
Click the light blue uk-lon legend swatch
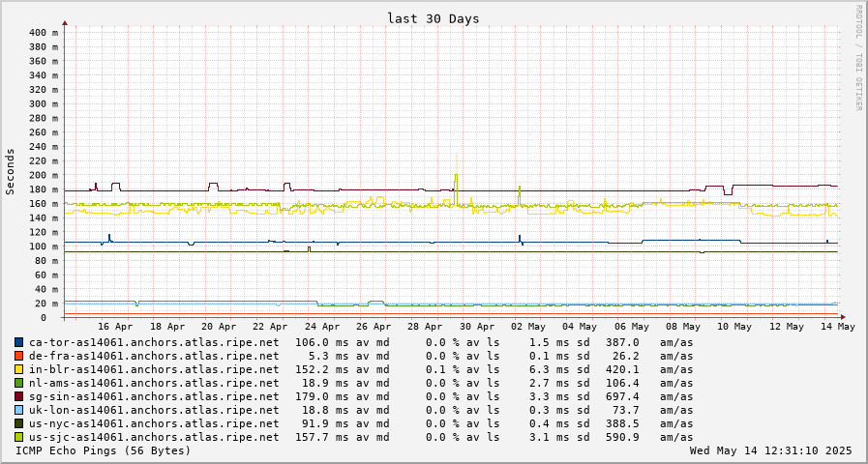(x=19, y=411)
